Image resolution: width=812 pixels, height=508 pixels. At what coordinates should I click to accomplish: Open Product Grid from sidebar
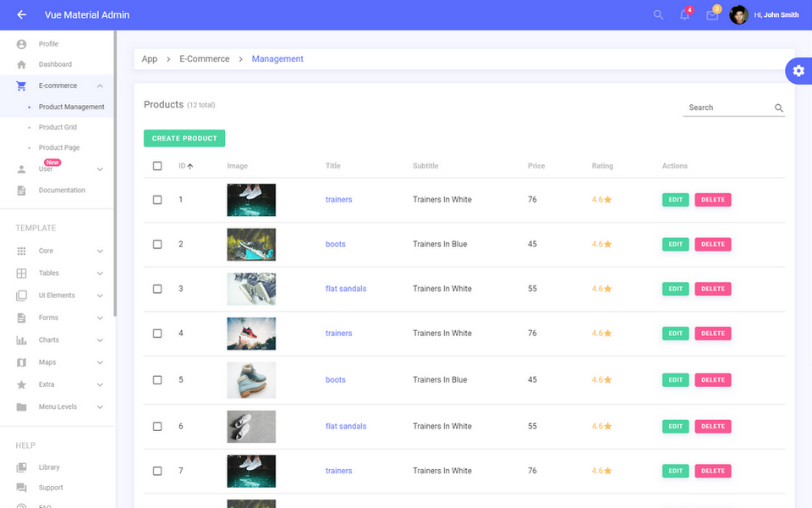click(58, 127)
